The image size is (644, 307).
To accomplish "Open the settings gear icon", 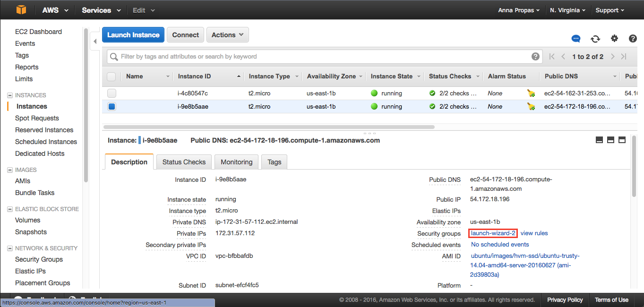I will point(614,39).
